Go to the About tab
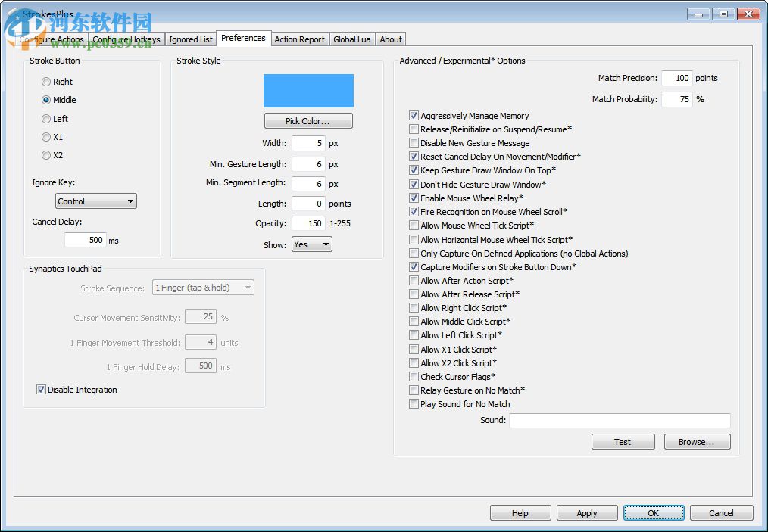Image resolution: width=768 pixels, height=532 pixels. (x=390, y=39)
